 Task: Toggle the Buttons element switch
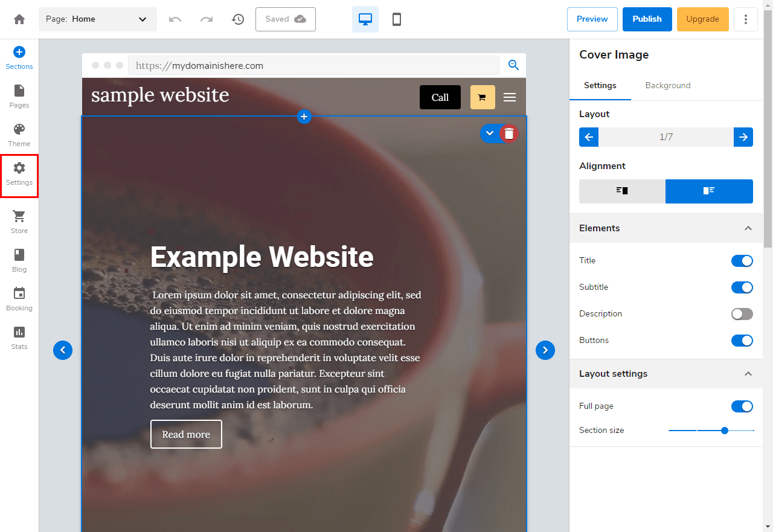point(742,341)
